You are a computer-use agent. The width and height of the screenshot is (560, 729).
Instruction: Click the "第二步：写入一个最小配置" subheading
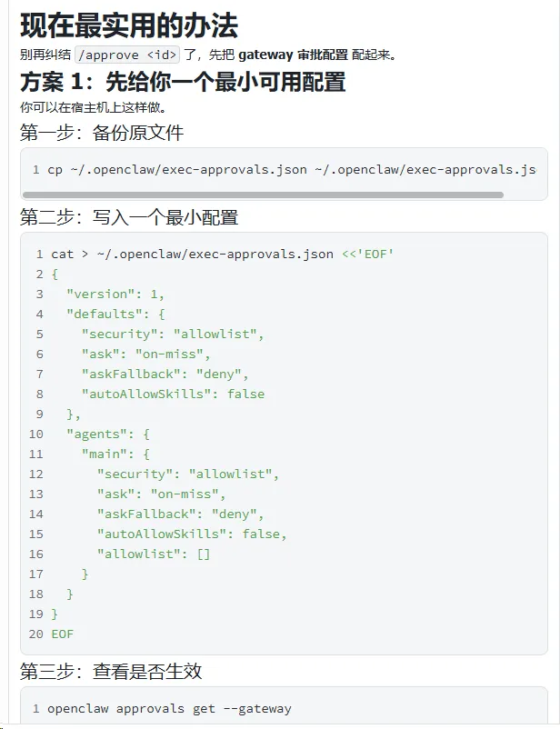pyautogui.click(x=129, y=217)
